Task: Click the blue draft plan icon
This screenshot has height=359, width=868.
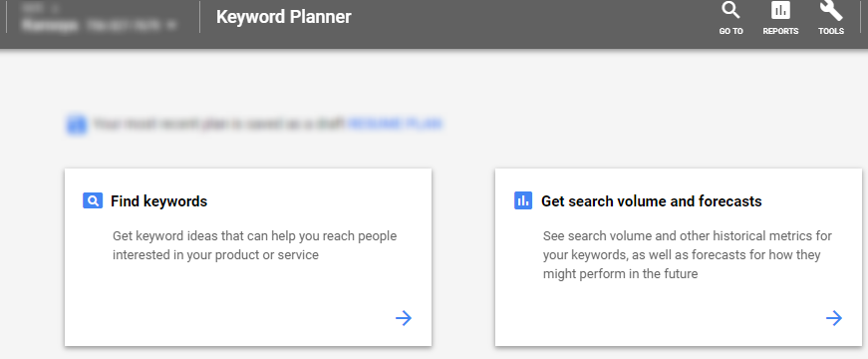Action: [77, 124]
